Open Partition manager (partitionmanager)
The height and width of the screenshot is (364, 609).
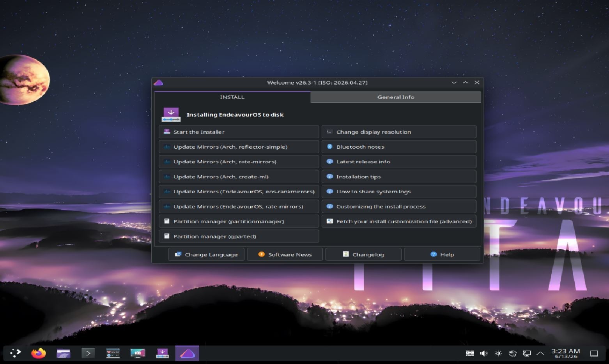(x=239, y=221)
